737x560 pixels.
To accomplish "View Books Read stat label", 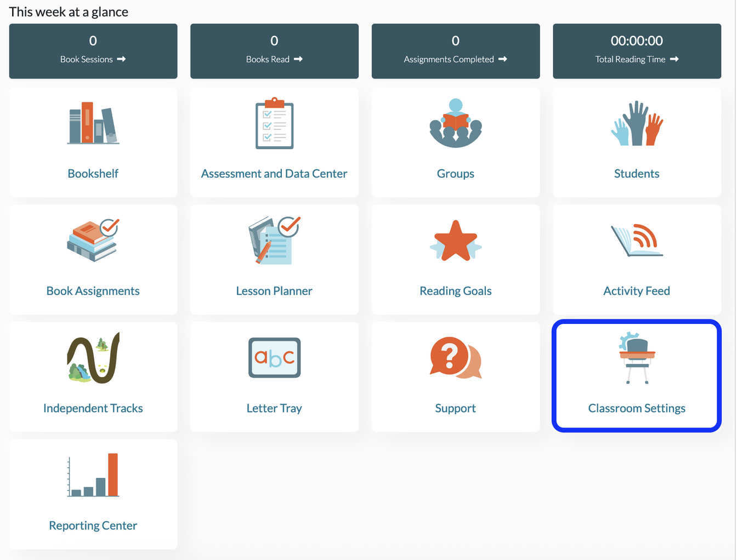I will point(268,59).
